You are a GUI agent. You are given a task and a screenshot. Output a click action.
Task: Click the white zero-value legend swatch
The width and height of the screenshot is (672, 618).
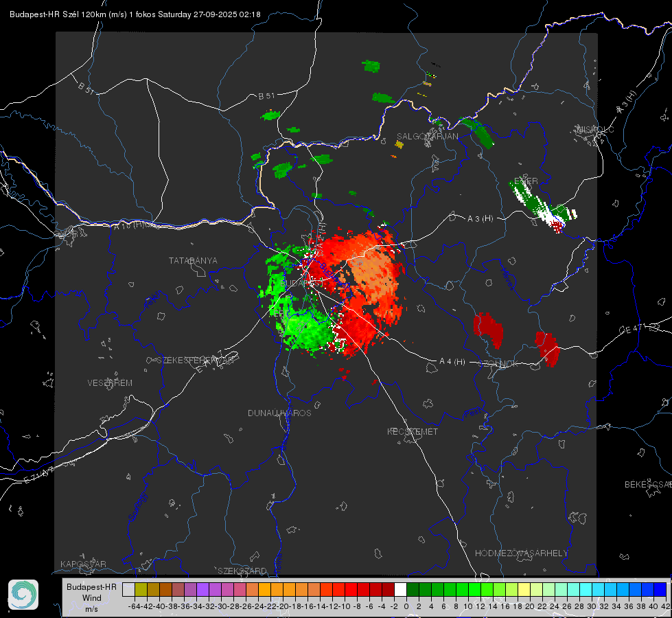[x=400, y=589]
